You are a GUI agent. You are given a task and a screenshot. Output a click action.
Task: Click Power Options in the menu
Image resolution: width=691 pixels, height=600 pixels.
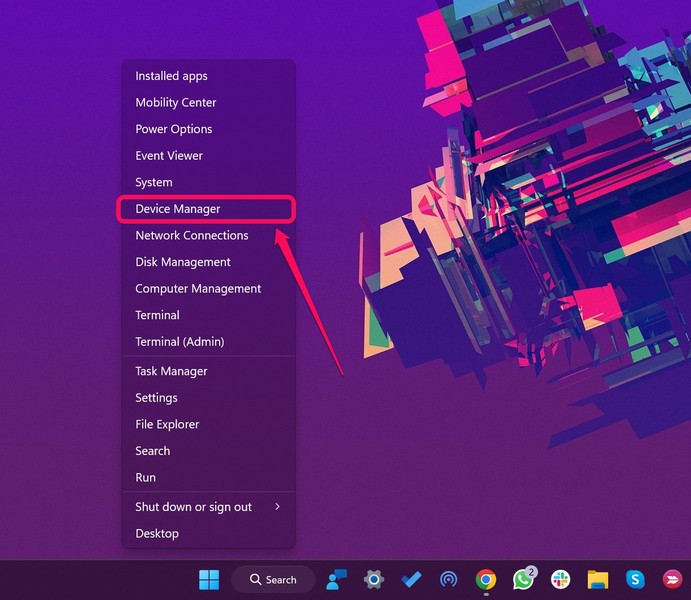click(x=174, y=129)
